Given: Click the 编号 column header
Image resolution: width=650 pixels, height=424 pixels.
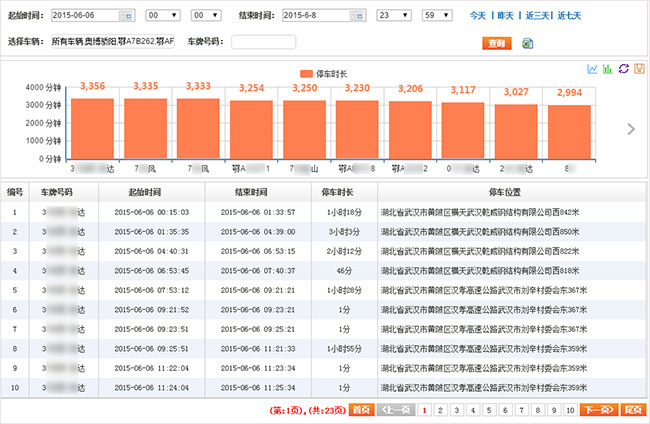Looking at the screenshot, I should pos(15,192).
